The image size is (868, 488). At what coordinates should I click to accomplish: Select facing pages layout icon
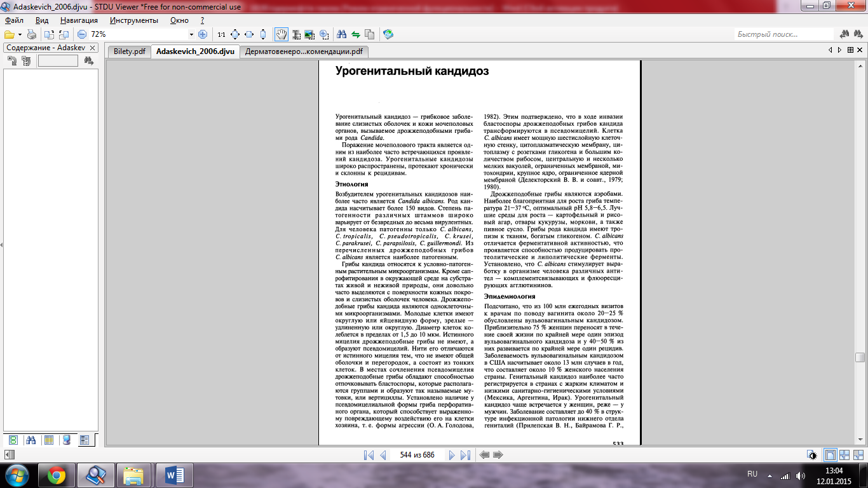(844, 455)
